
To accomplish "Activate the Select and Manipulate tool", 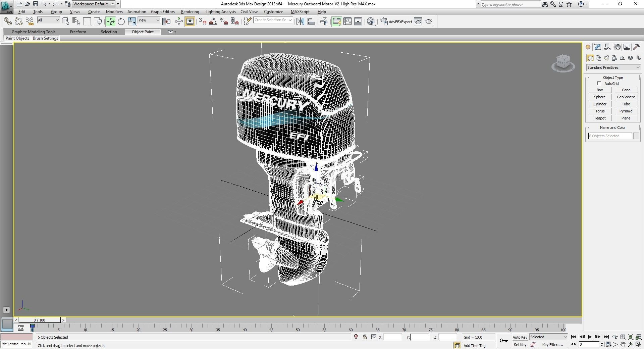I will click(x=179, y=21).
